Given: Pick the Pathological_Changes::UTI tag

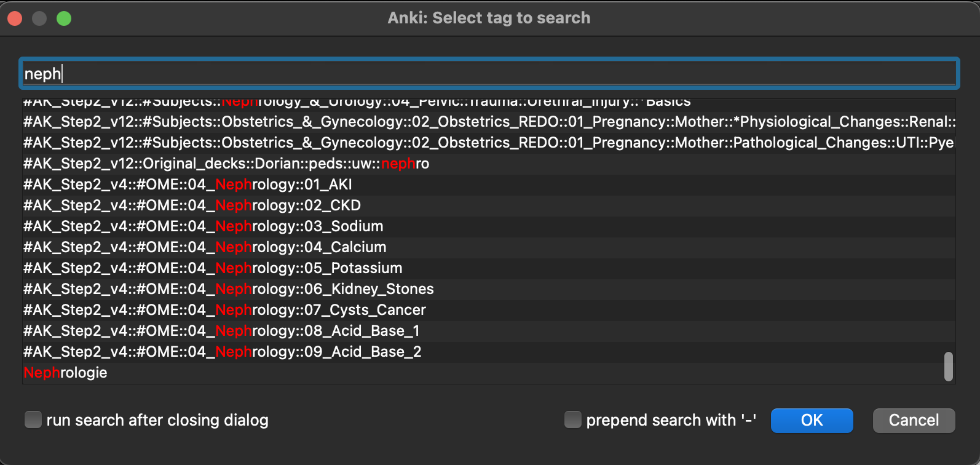Looking at the screenshot, I should (x=489, y=143).
